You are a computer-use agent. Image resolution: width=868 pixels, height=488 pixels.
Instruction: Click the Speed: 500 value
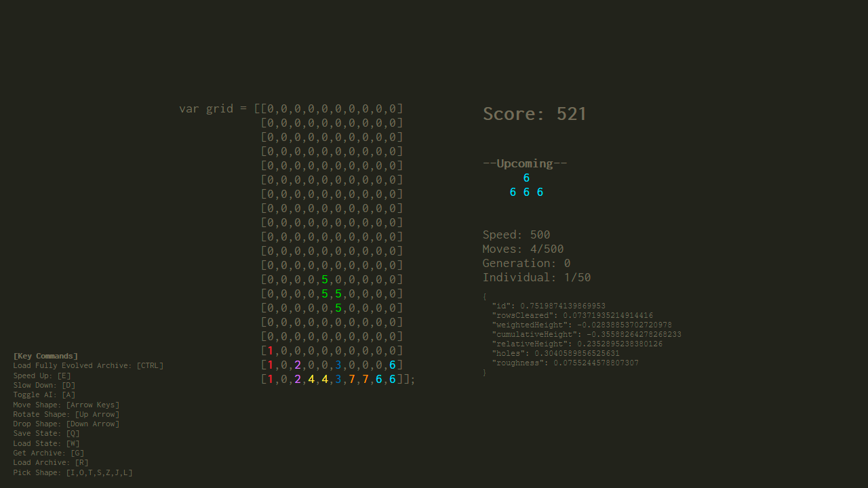pyautogui.click(x=516, y=235)
